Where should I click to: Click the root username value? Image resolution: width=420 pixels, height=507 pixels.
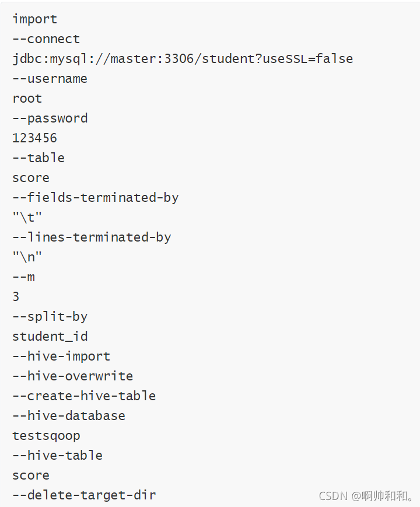pyautogui.click(x=27, y=99)
